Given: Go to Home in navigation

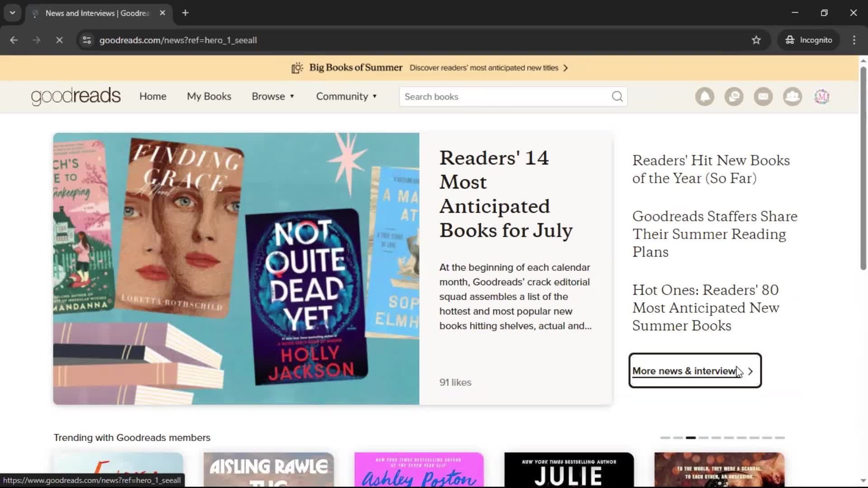Looking at the screenshot, I should [153, 97].
